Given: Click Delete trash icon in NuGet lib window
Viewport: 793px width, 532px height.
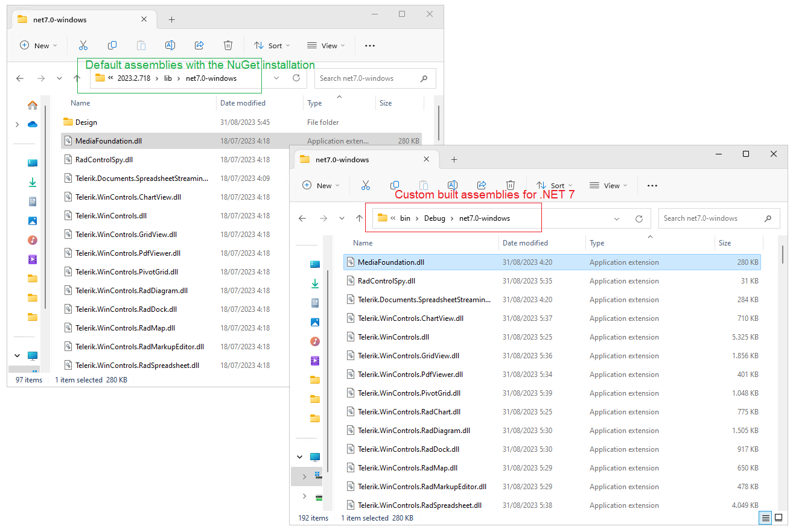Looking at the screenshot, I should click(228, 45).
